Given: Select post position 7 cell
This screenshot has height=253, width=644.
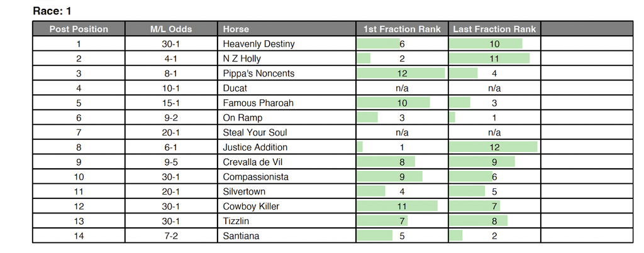Looking at the screenshot, I should pyautogui.click(x=79, y=132).
